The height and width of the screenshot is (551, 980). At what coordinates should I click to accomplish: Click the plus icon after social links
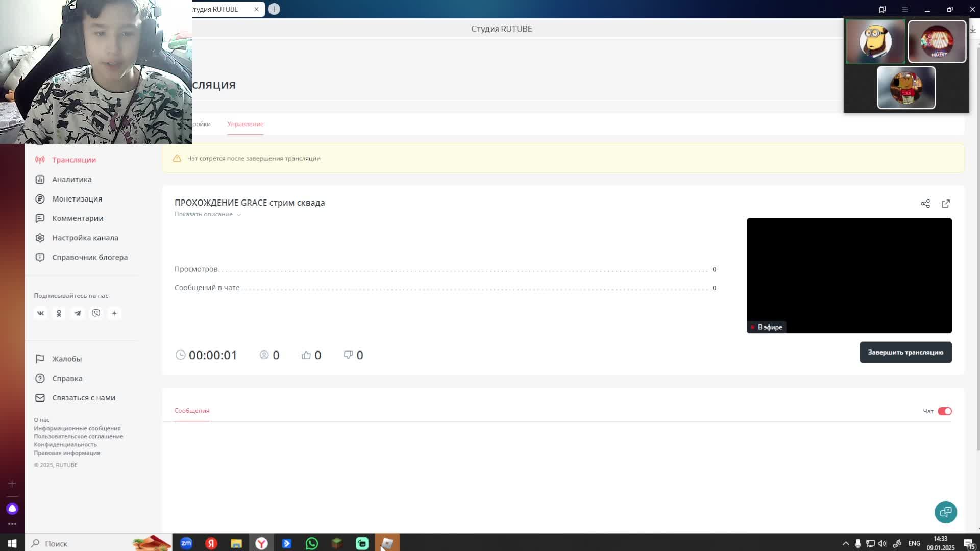pyautogui.click(x=114, y=313)
